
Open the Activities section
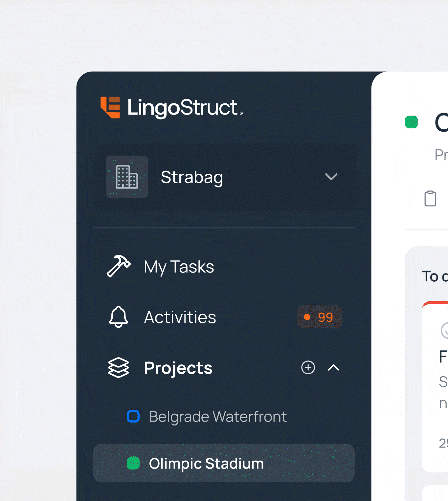pos(180,317)
